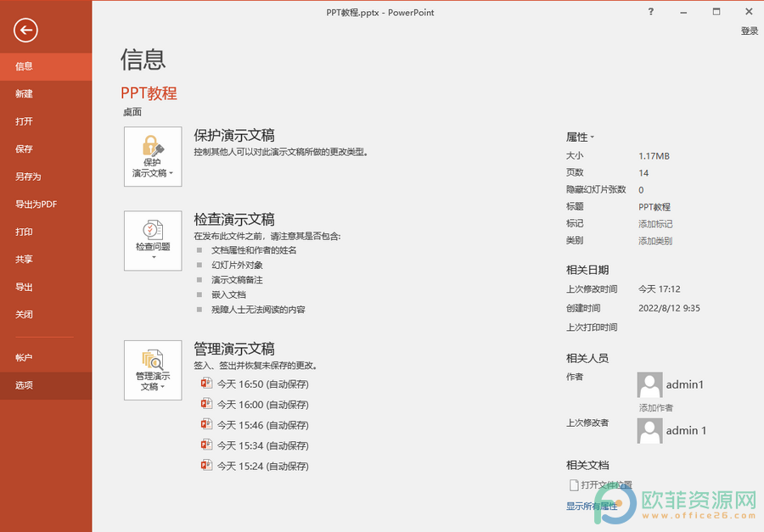The width and height of the screenshot is (764, 532).
Task: Expand the 属性 properties dropdown
Action: point(581,137)
